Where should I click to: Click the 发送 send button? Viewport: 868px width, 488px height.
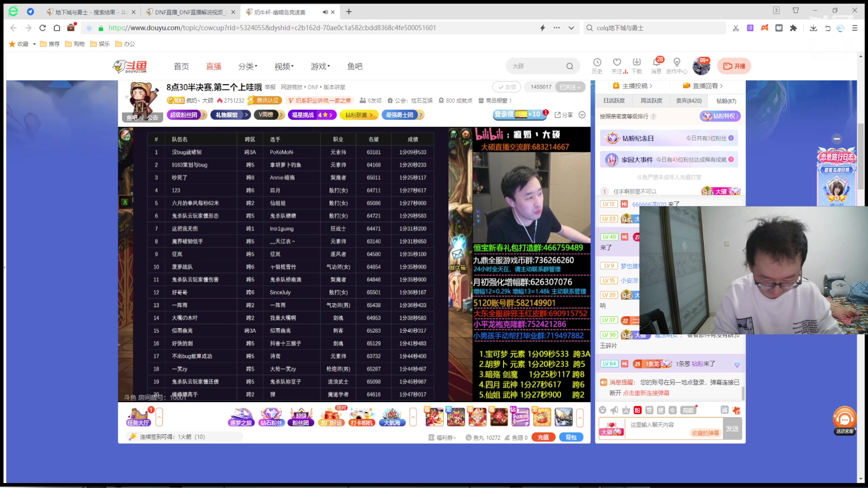(x=732, y=428)
